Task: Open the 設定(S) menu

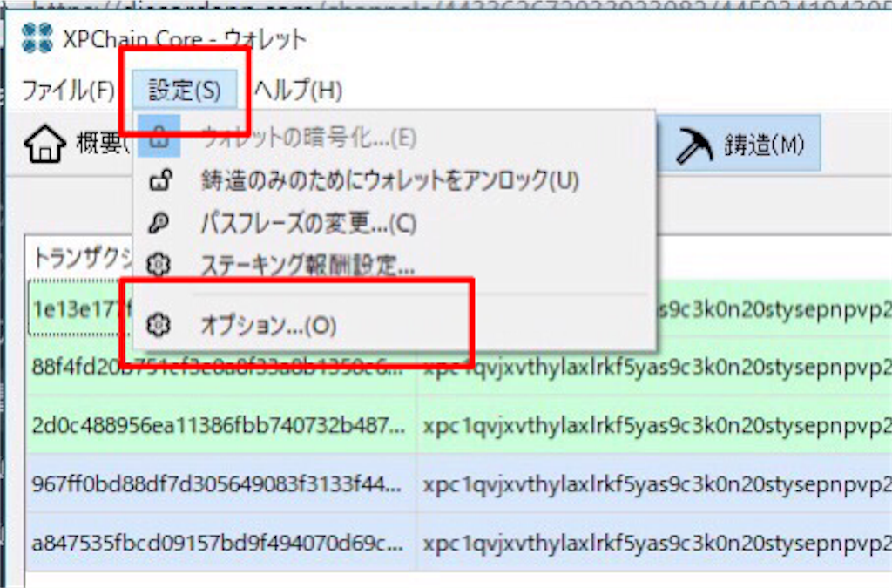Action: (x=185, y=90)
